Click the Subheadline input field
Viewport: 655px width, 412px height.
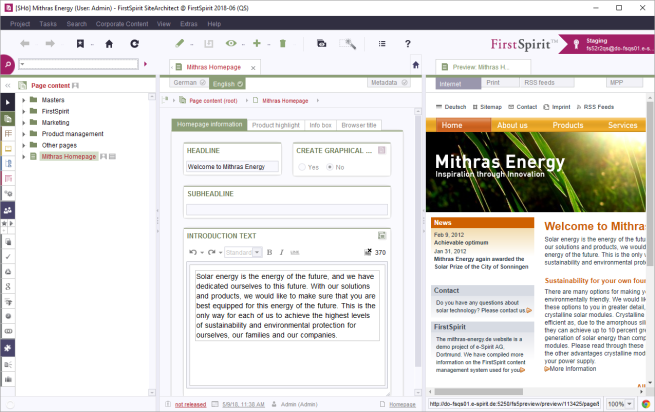point(287,209)
